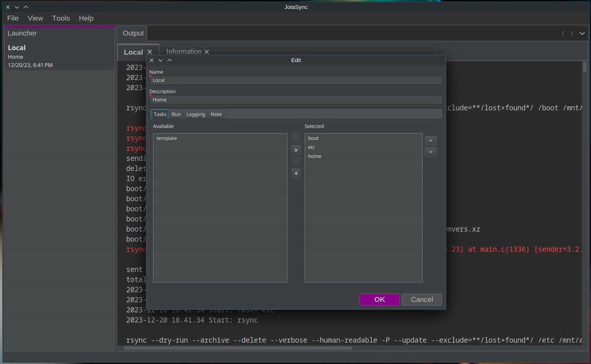Screen dimensions: 591x364
Task: Open the tab list chevron in Output corner
Action: (x=582, y=33)
